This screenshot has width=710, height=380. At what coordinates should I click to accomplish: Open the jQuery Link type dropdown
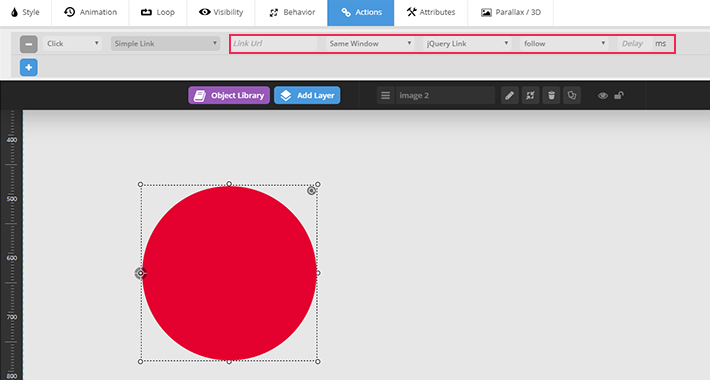(x=467, y=43)
